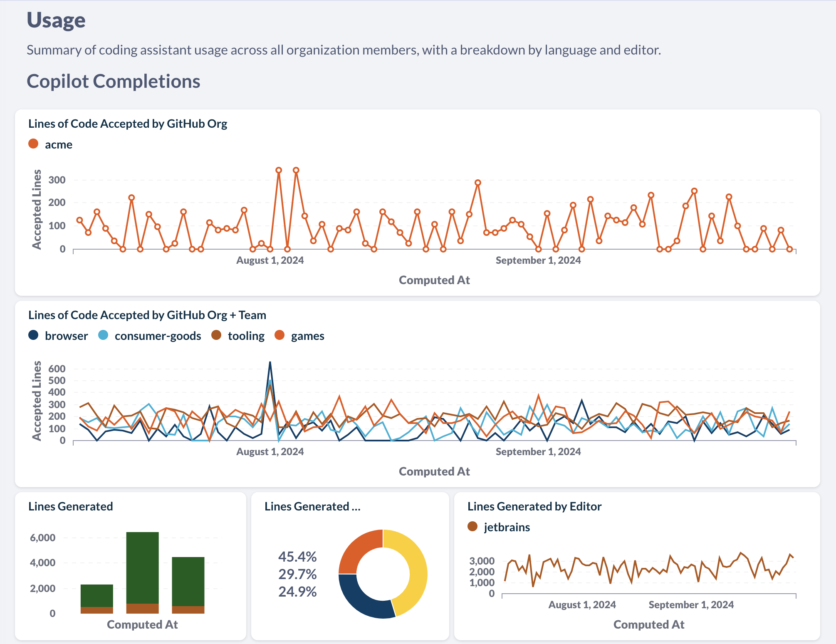Click August 1, 2024 label in Org chart
Image resolution: width=836 pixels, height=644 pixels.
coord(270,260)
